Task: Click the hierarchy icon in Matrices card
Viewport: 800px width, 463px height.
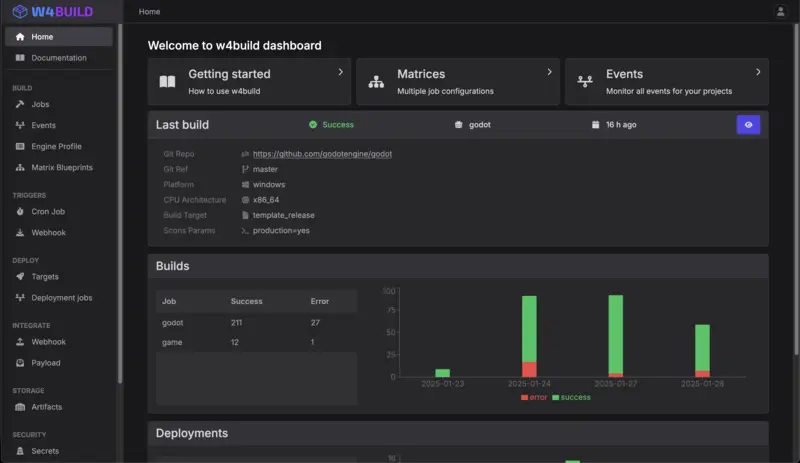Action: 376,82
